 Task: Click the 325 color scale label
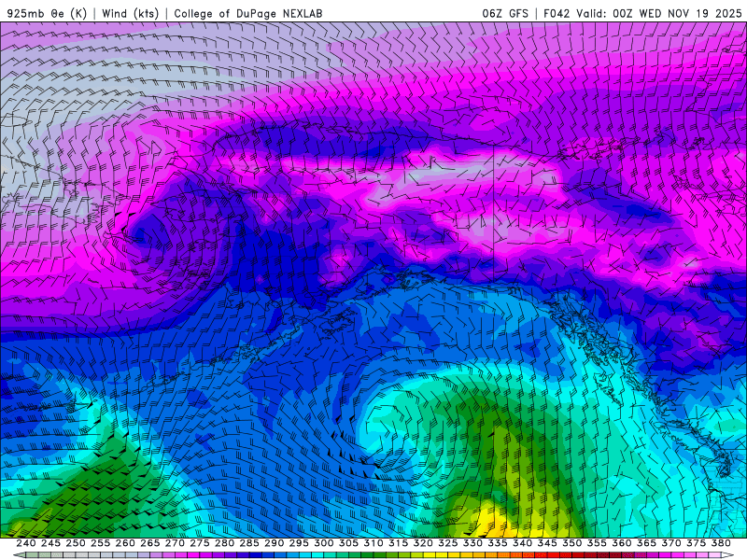[447, 543]
